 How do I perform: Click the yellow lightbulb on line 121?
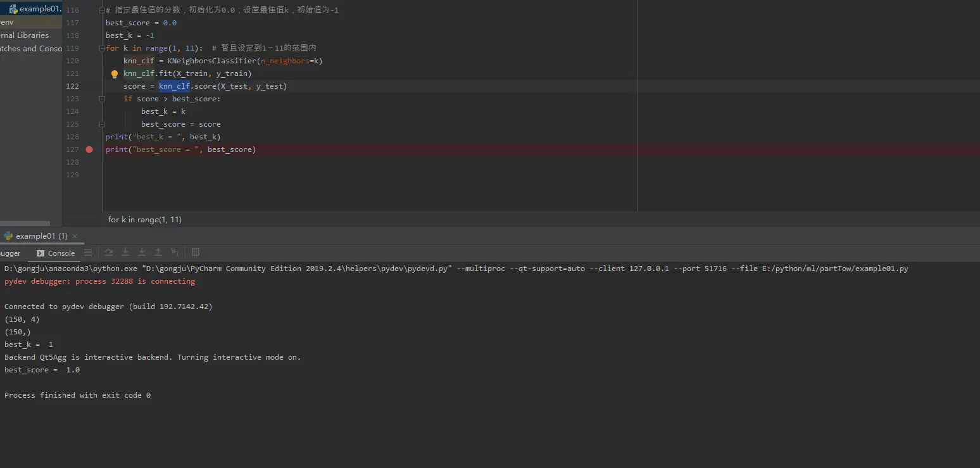click(x=115, y=74)
